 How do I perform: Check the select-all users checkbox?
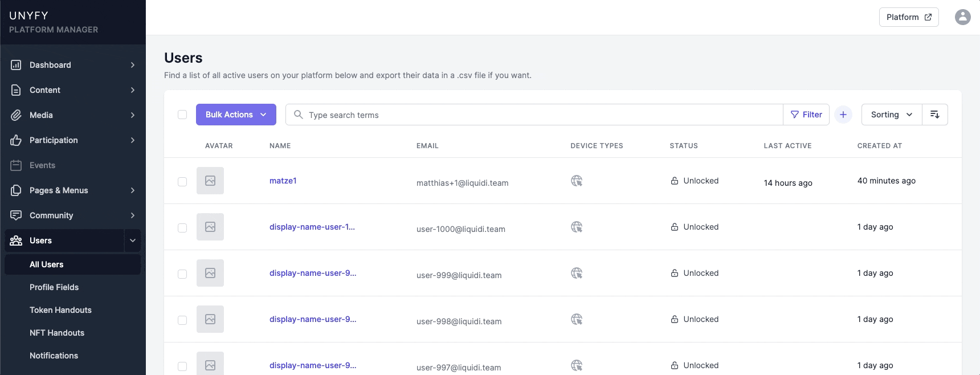[x=182, y=115]
